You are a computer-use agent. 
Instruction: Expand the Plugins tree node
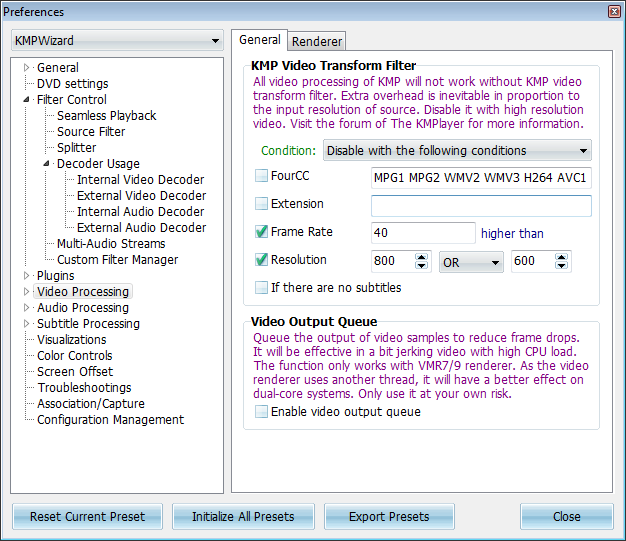click(x=26, y=275)
